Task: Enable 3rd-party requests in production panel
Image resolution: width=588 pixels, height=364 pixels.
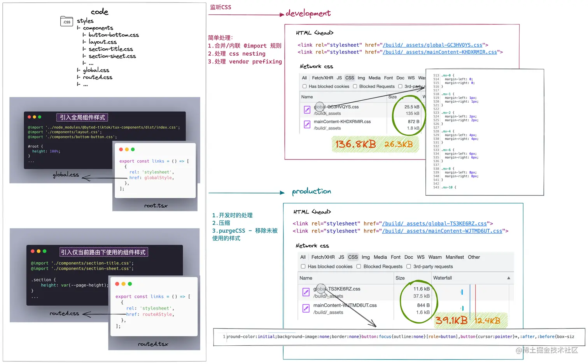Action: point(409,266)
